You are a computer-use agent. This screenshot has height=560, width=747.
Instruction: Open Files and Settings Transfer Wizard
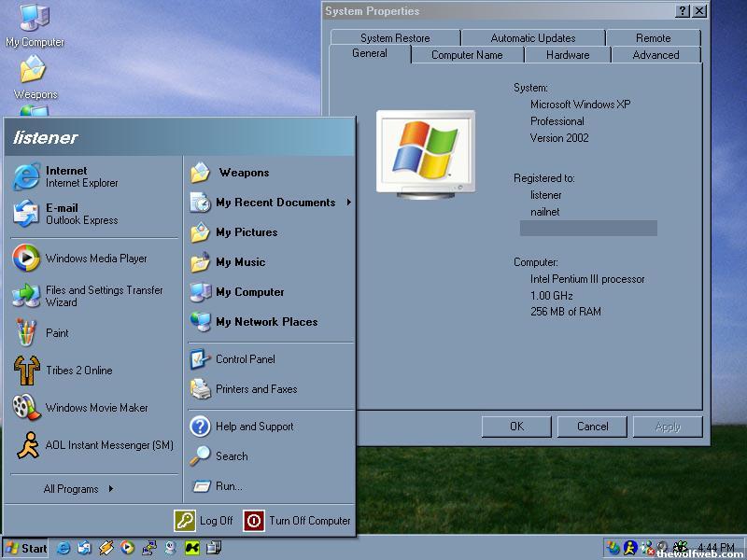coord(103,296)
